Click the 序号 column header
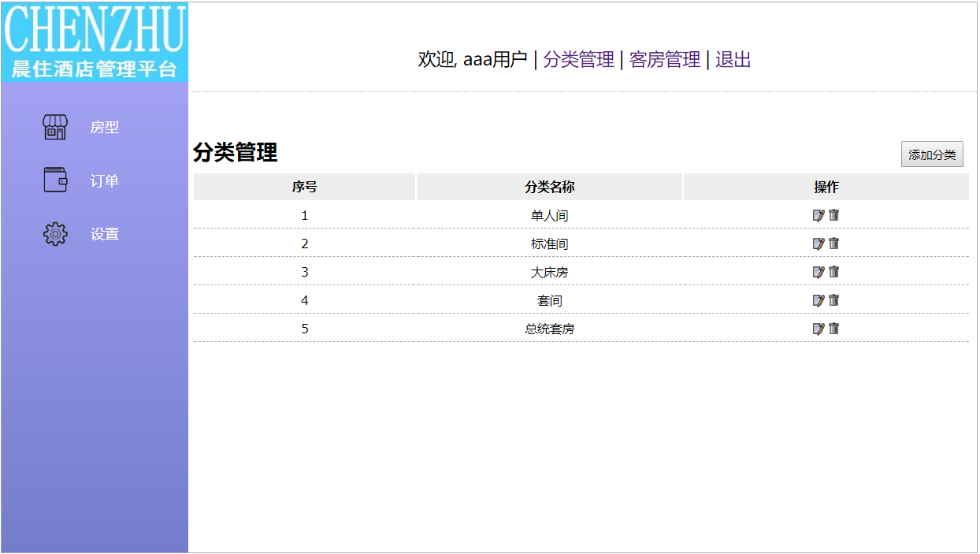 pyautogui.click(x=305, y=187)
